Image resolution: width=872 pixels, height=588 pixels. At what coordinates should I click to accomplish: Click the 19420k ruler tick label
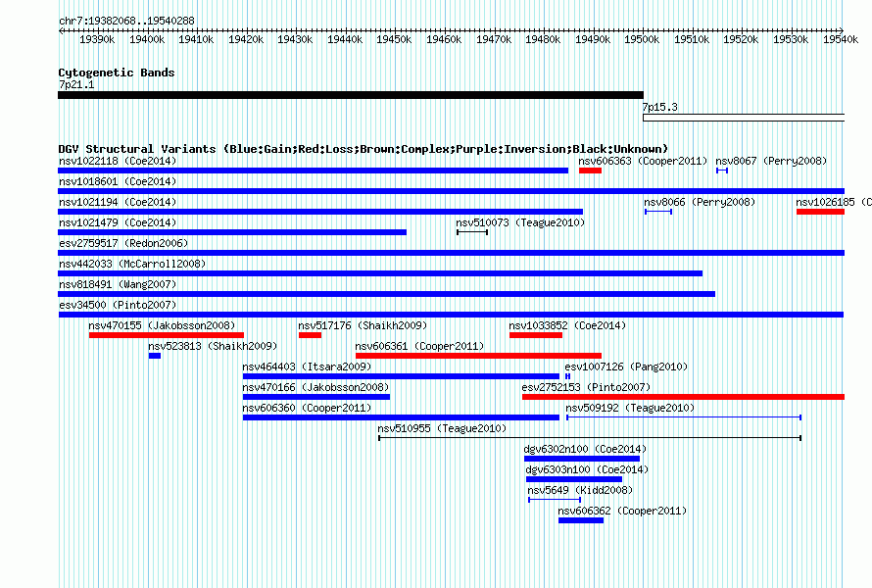[x=246, y=39]
